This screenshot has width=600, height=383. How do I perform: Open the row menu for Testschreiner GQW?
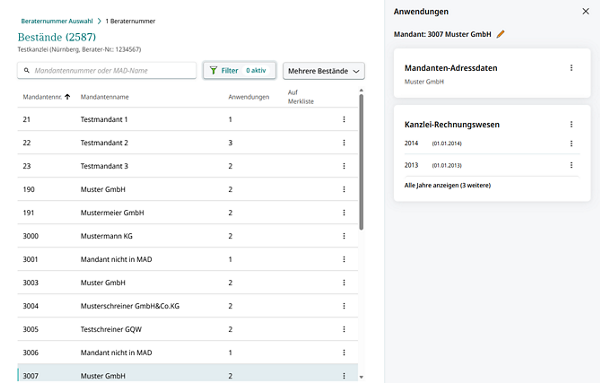pyautogui.click(x=344, y=329)
